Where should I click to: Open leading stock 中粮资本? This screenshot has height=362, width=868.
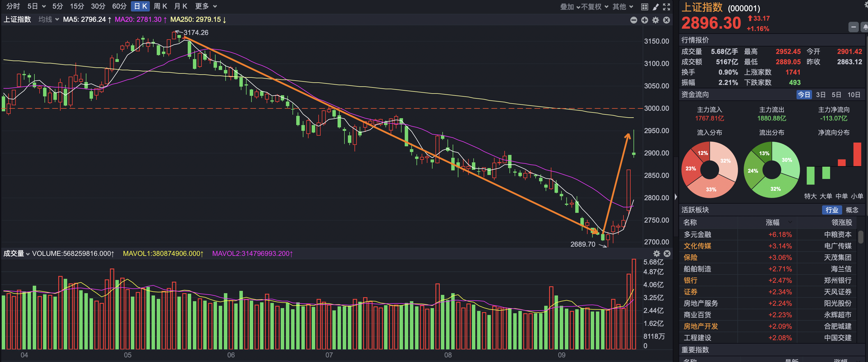tap(838, 235)
